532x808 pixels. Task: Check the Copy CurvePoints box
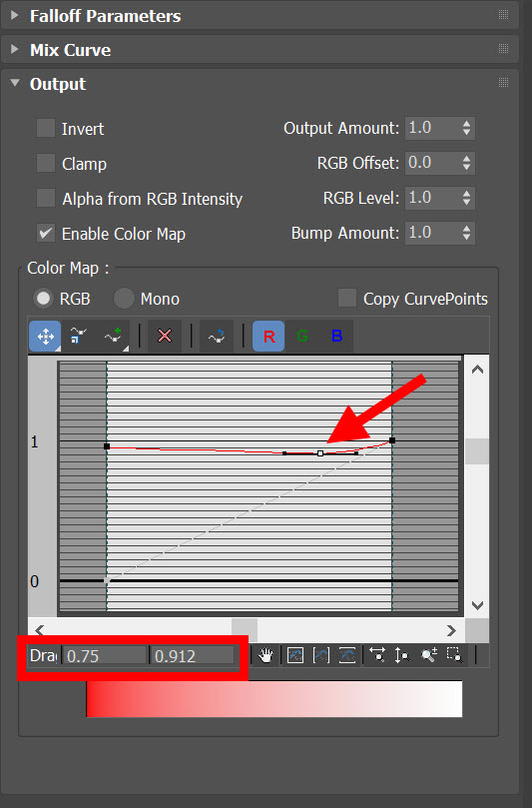click(x=347, y=298)
